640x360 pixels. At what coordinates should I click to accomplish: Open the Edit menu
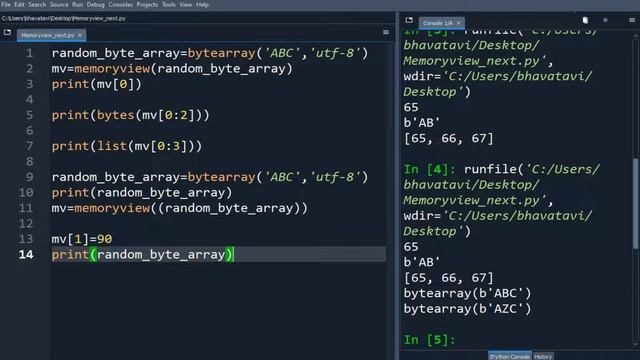[19, 4]
